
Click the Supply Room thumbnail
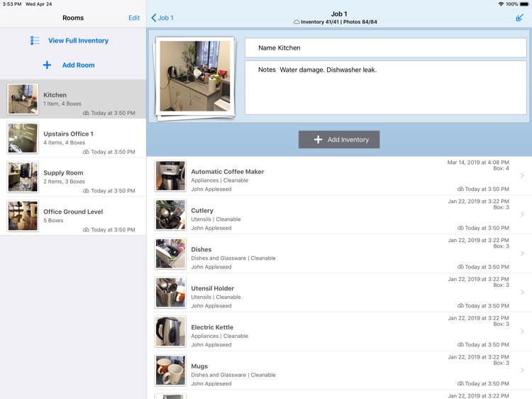[x=23, y=177]
